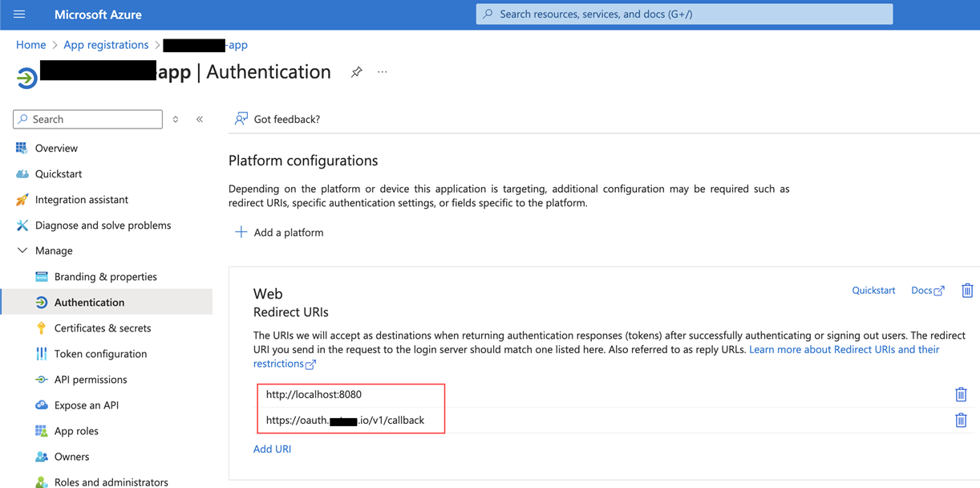Select Authentication in the sidebar
Viewport: 980px width, 488px height.
point(107,303)
